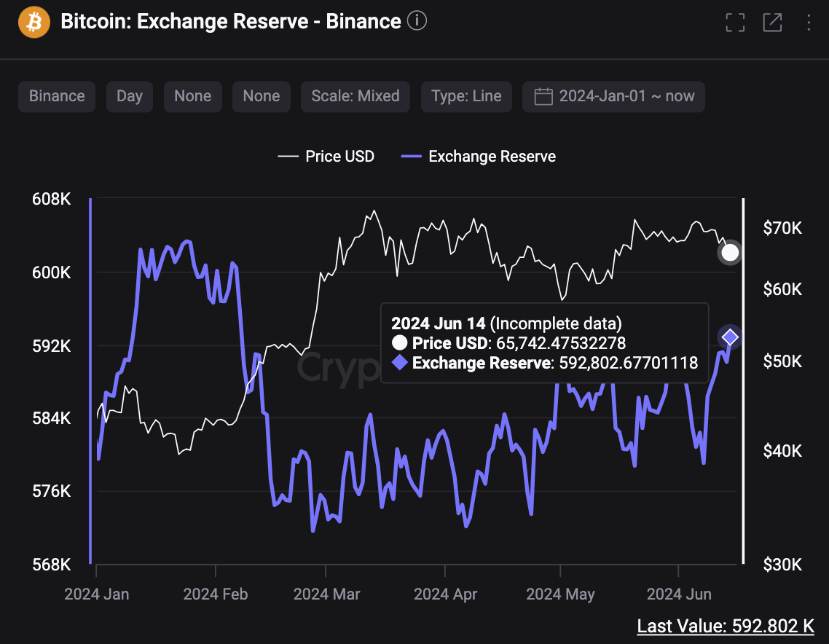Toggle Price USD series in legend

point(326,157)
